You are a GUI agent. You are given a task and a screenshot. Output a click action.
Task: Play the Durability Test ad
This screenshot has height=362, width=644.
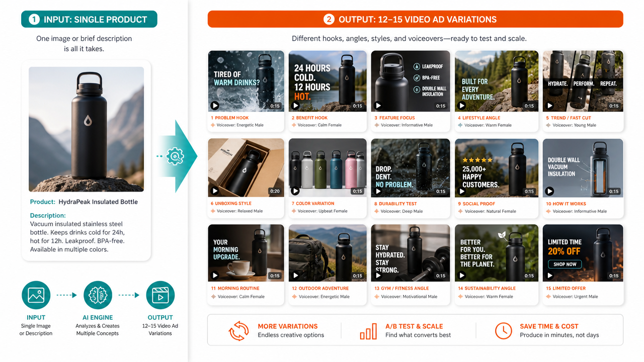[x=378, y=191]
